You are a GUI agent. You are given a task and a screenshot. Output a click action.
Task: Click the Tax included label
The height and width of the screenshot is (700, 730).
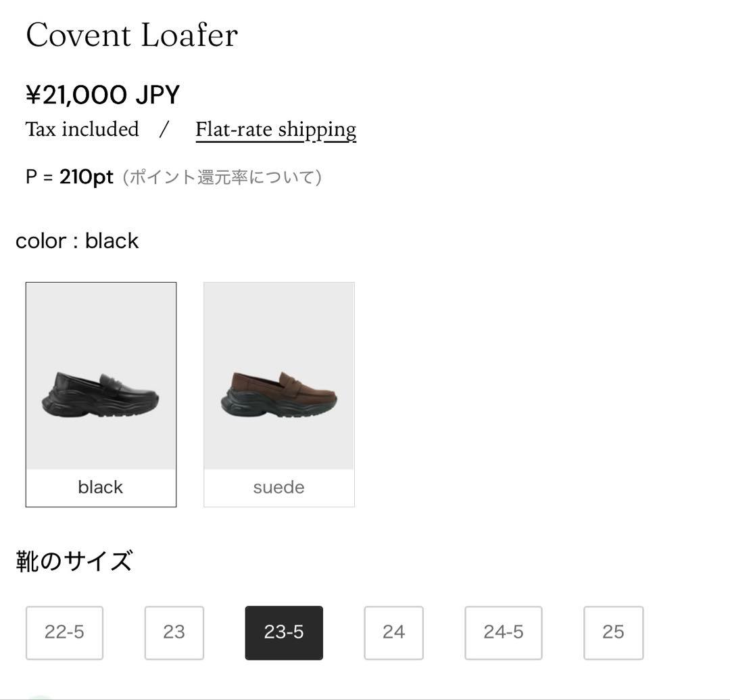pos(81,129)
